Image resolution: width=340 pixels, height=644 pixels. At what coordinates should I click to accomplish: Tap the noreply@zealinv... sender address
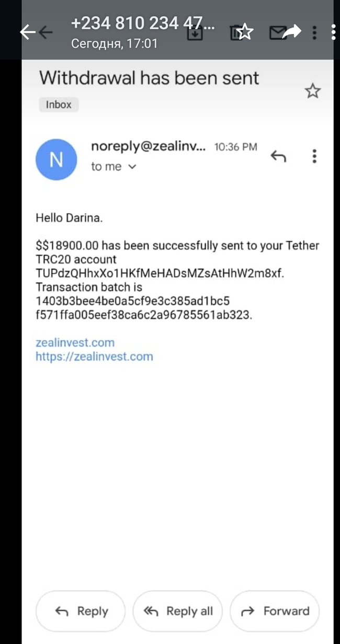[x=149, y=147]
